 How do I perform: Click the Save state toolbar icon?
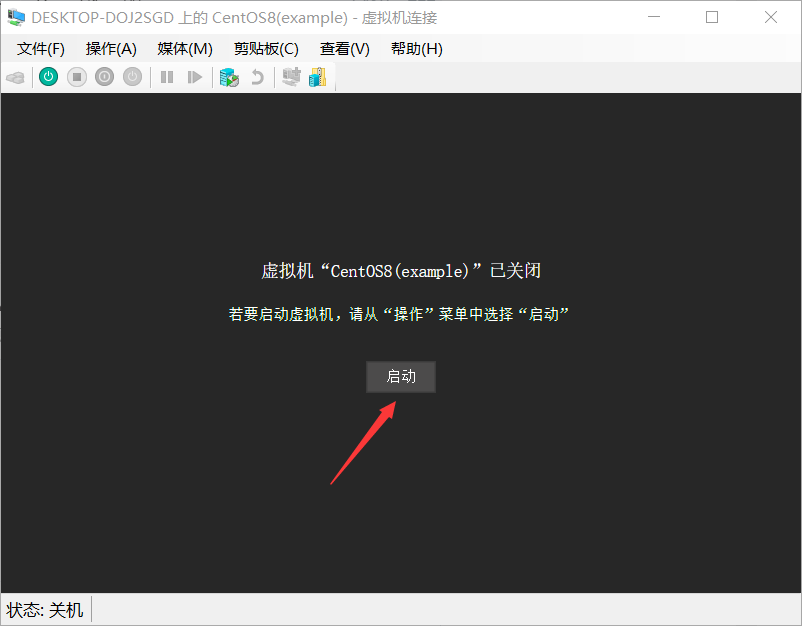click(132, 77)
